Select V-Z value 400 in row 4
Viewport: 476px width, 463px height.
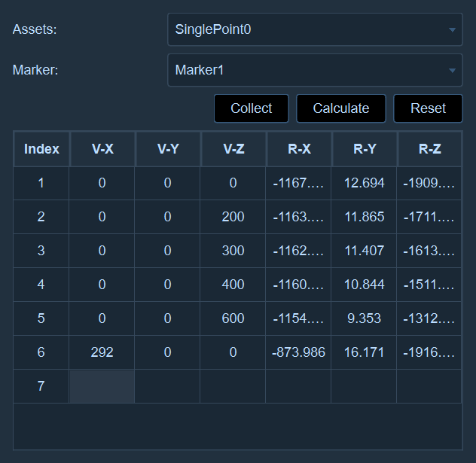233,285
